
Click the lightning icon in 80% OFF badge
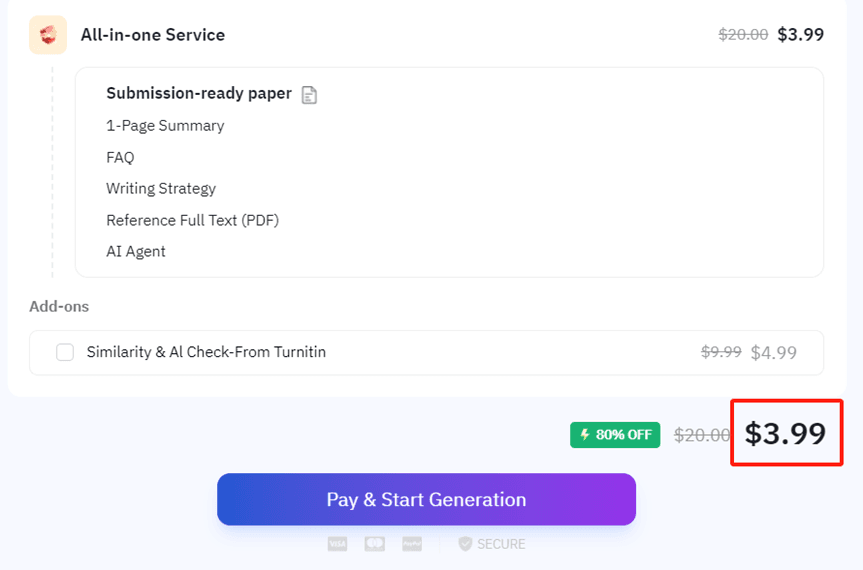tap(585, 435)
